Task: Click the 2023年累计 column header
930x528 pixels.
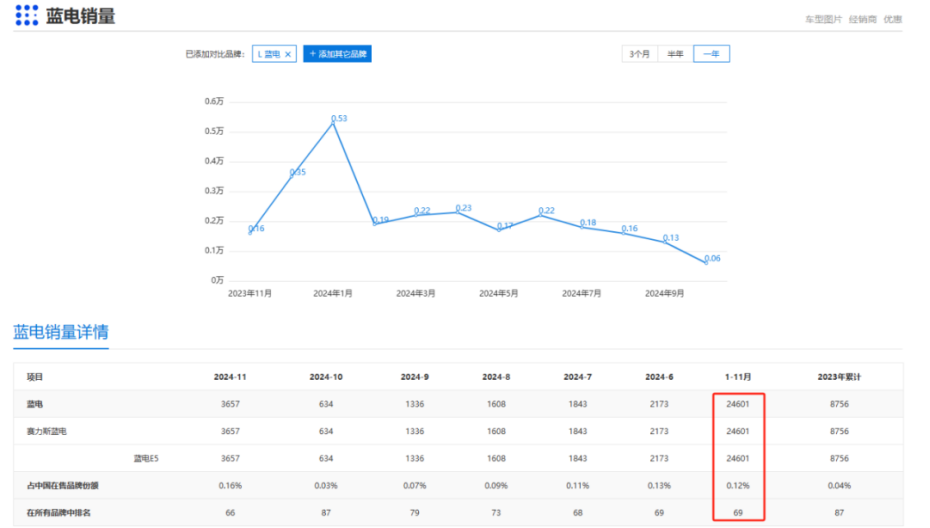Action: (x=839, y=377)
